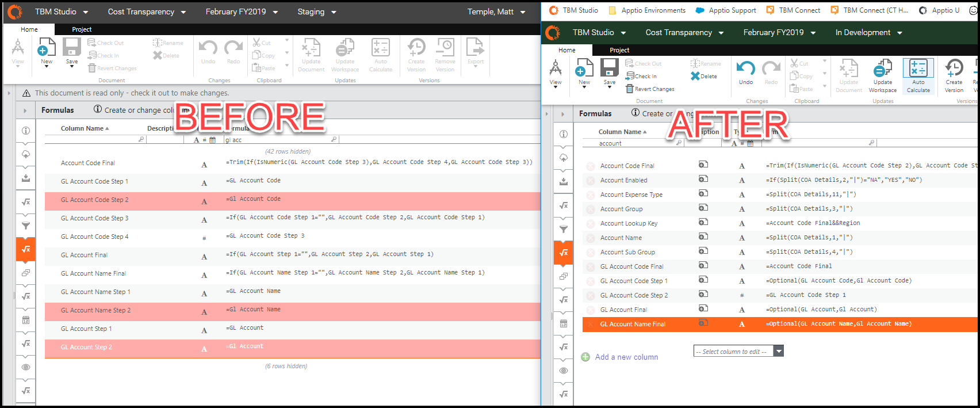Toggle numeric type filter # in BEFORE window

pyautogui.click(x=205, y=140)
